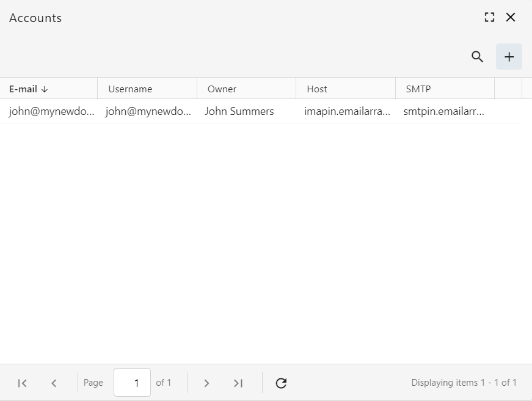
Task: Select the john@mynewdo email cell
Action: point(51,111)
